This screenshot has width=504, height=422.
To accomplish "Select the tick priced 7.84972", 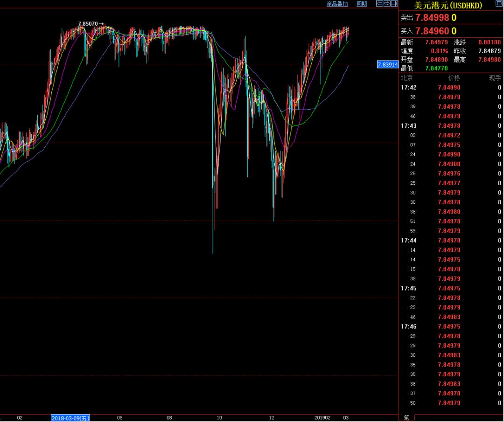I will (x=451, y=135).
